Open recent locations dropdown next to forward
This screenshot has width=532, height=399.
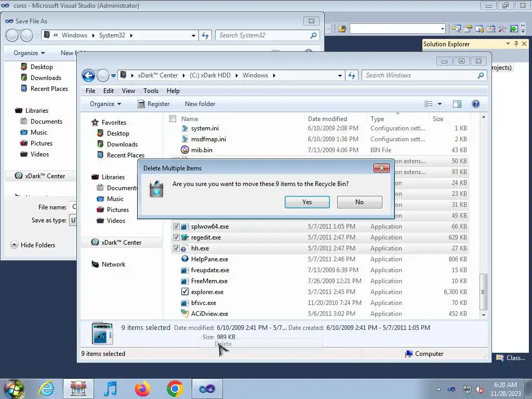click(113, 76)
